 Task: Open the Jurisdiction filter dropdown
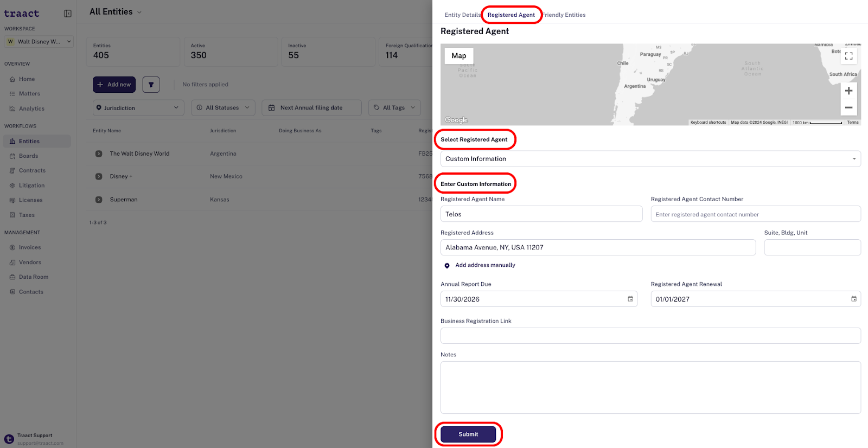pos(138,108)
